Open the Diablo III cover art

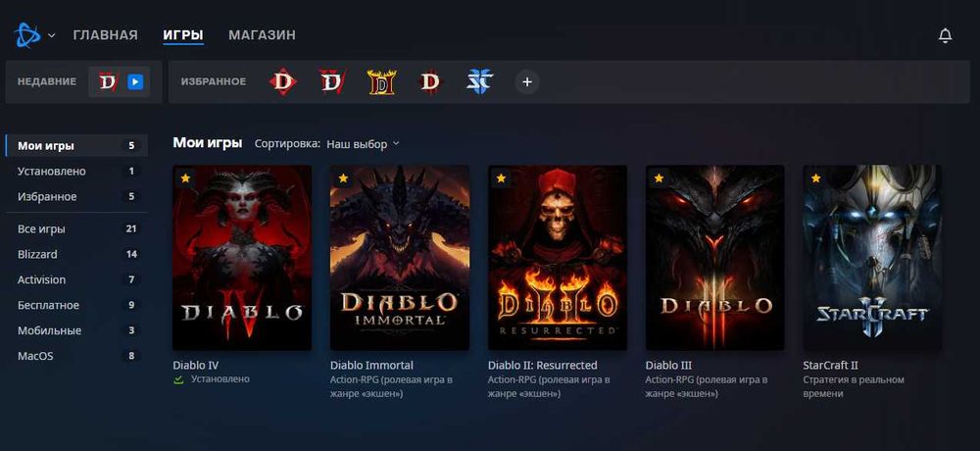(715, 258)
